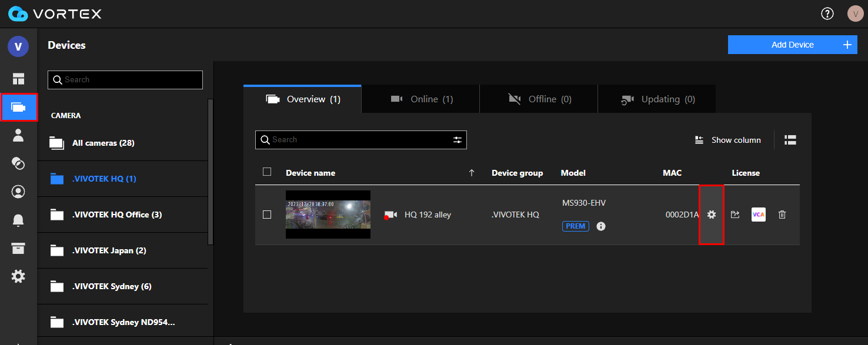Screen dimensions: 868x345
Task: Open device settings gear on the HQ 192 alley row
Action: point(712,215)
